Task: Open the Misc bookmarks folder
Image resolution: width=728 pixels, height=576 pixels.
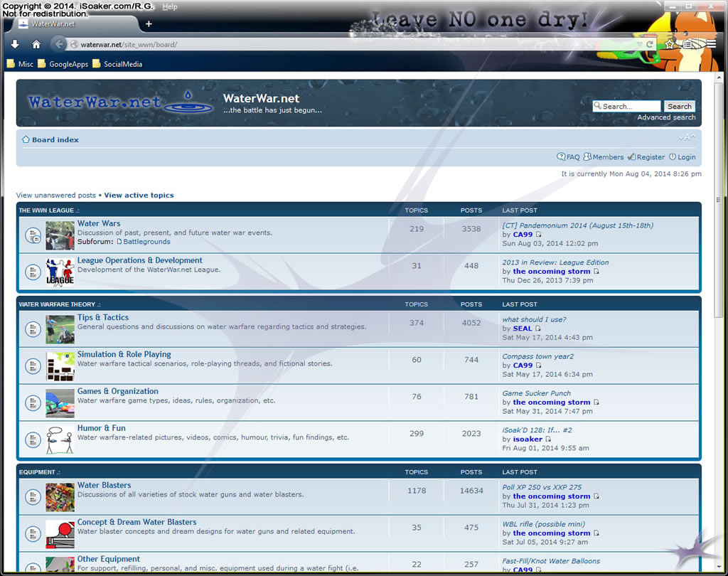Action: coord(21,64)
